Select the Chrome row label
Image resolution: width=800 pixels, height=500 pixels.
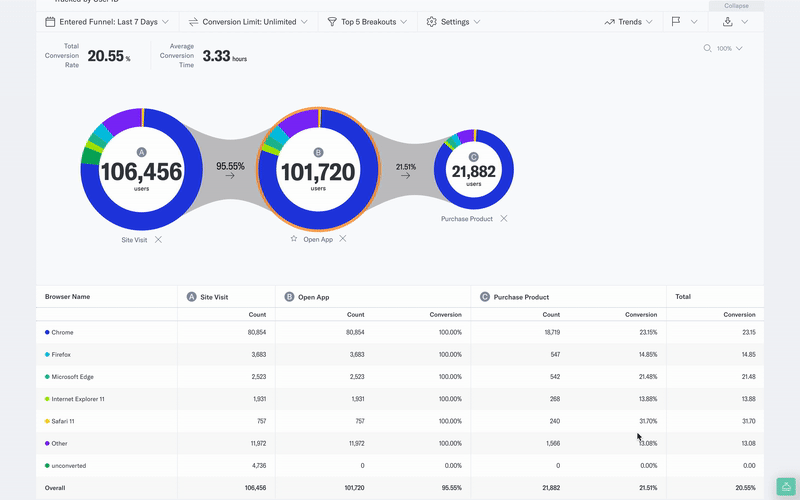62,332
